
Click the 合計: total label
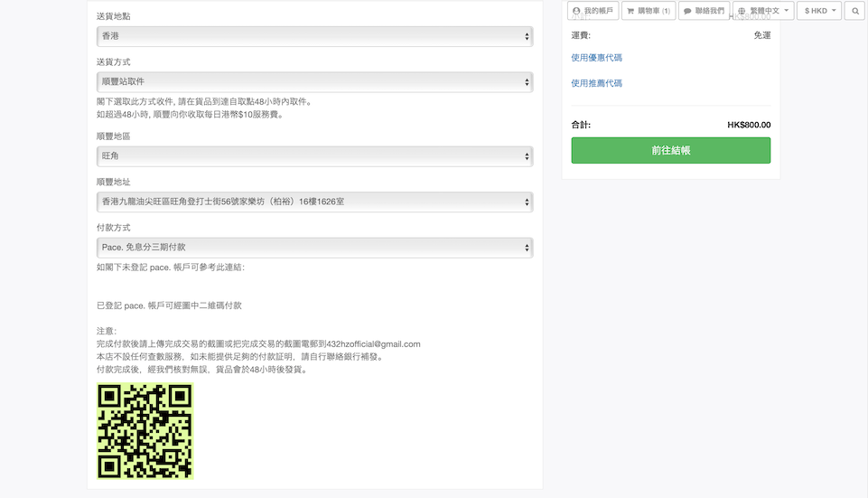pos(581,126)
